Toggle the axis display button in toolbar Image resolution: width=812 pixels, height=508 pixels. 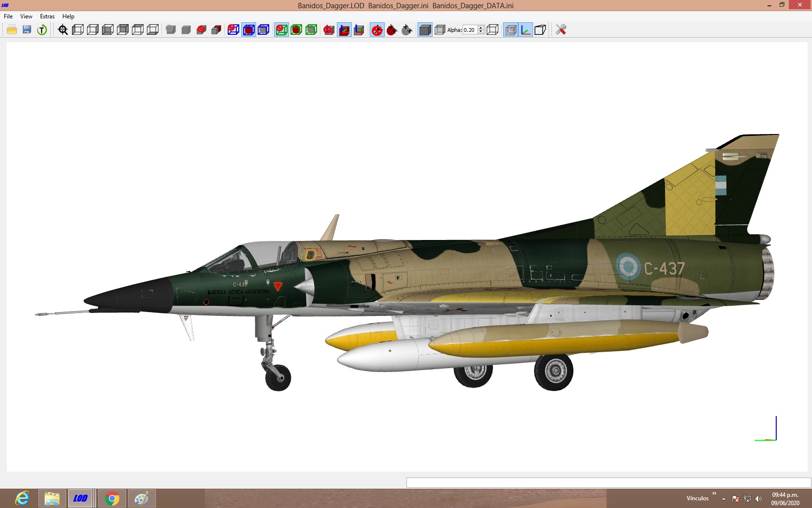coord(525,30)
